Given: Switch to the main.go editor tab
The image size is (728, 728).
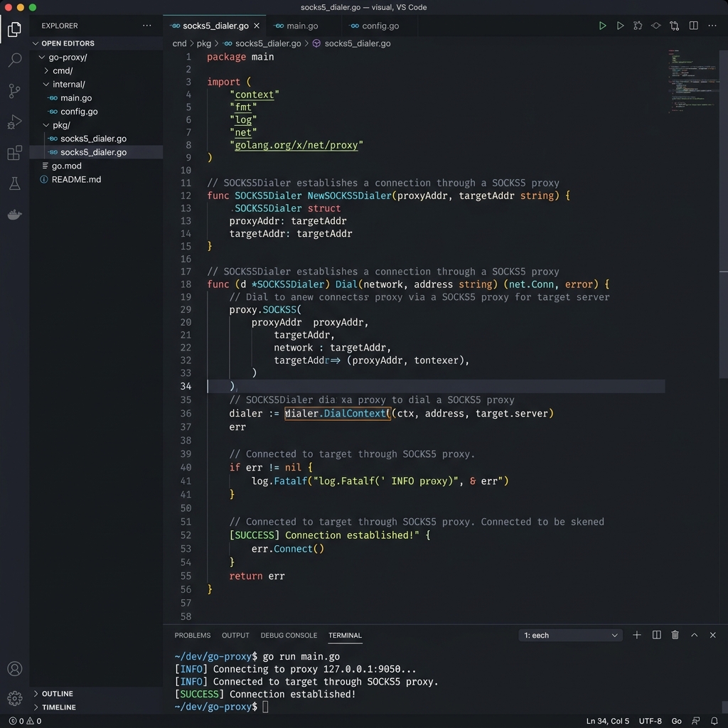Looking at the screenshot, I should click(x=301, y=26).
